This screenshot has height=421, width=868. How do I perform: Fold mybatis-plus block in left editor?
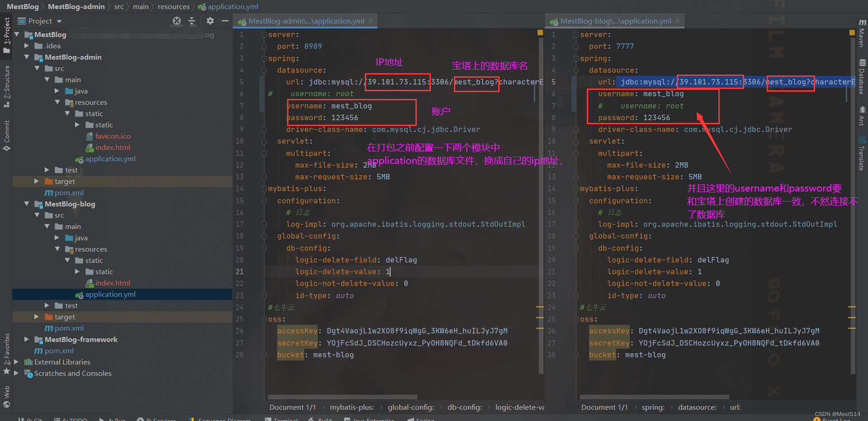264,189
